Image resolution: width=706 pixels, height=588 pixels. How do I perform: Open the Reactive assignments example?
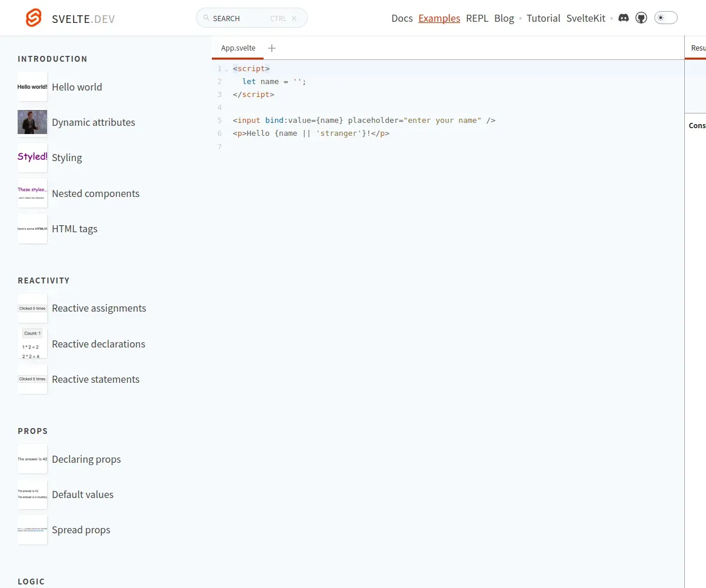(99, 308)
